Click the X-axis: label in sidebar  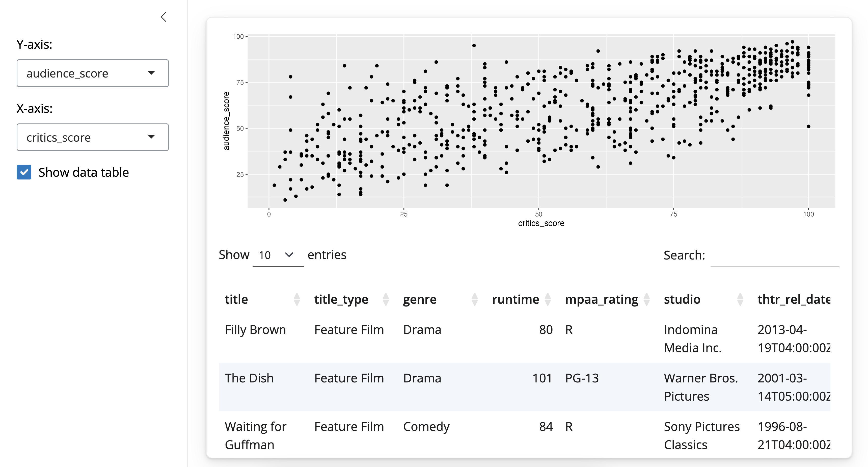[x=34, y=109]
